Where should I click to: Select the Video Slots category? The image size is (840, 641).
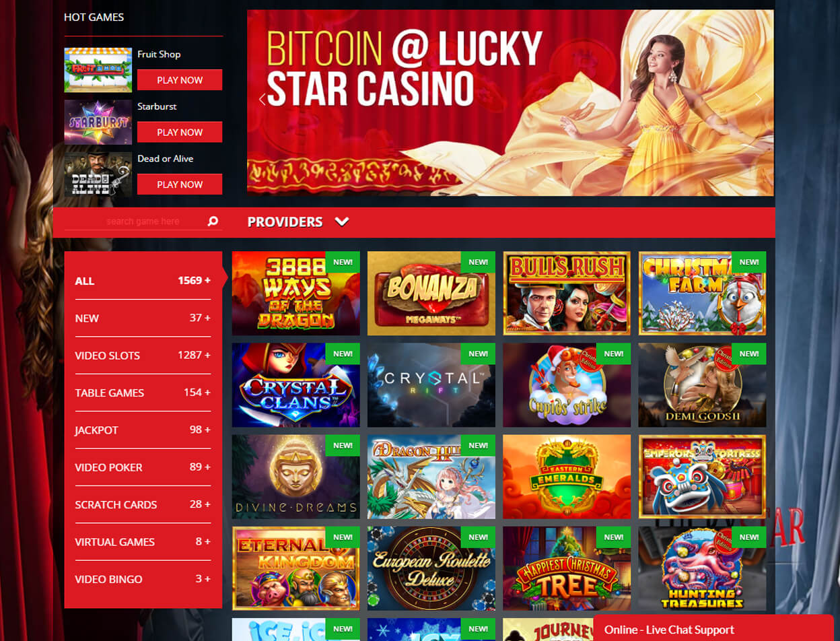[x=143, y=356]
